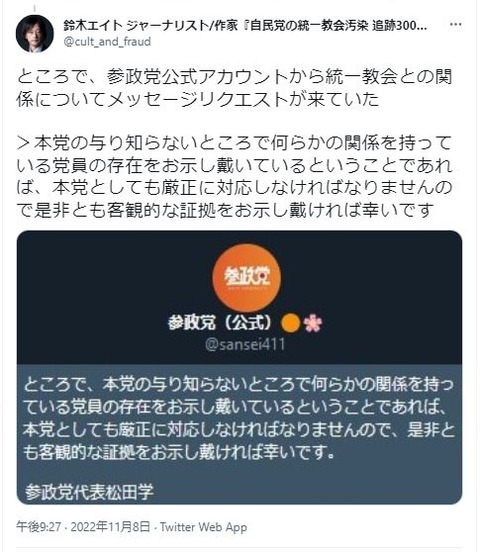
Task: Click the quoted paragraph starting ＞本党の与り知らない
Action: (234, 177)
